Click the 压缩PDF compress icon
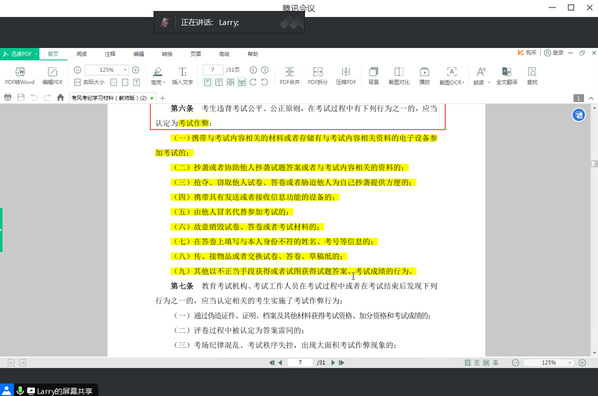The height and width of the screenshot is (396, 598). click(x=346, y=76)
